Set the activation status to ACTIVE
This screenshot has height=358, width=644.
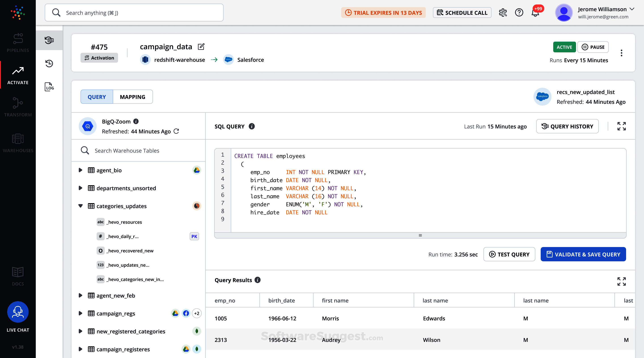pos(564,47)
